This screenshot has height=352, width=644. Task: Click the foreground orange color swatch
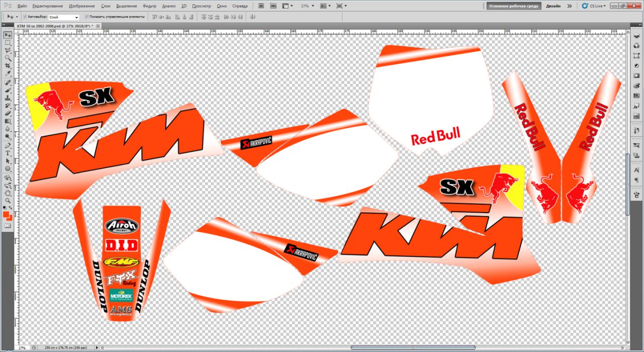[6, 214]
